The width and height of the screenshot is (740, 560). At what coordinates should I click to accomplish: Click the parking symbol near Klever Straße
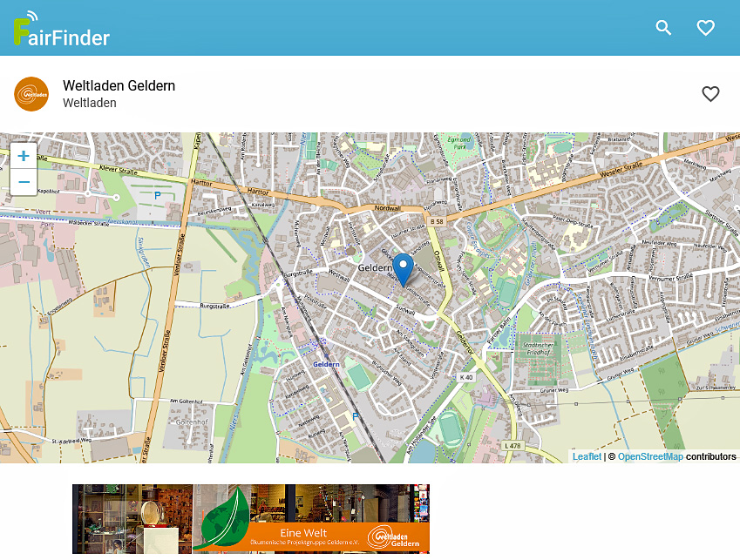coord(157,196)
